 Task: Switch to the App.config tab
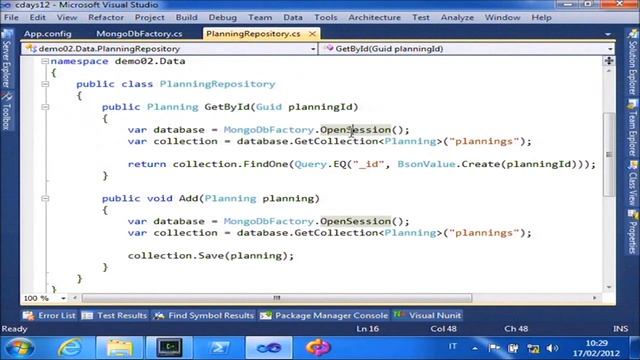pos(47,34)
